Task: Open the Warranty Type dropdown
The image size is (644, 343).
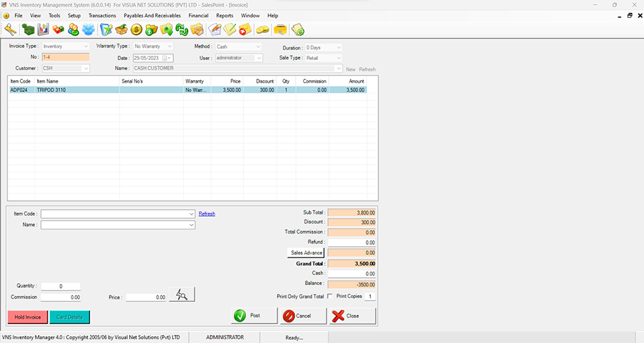Action: [x=169, y=46]
